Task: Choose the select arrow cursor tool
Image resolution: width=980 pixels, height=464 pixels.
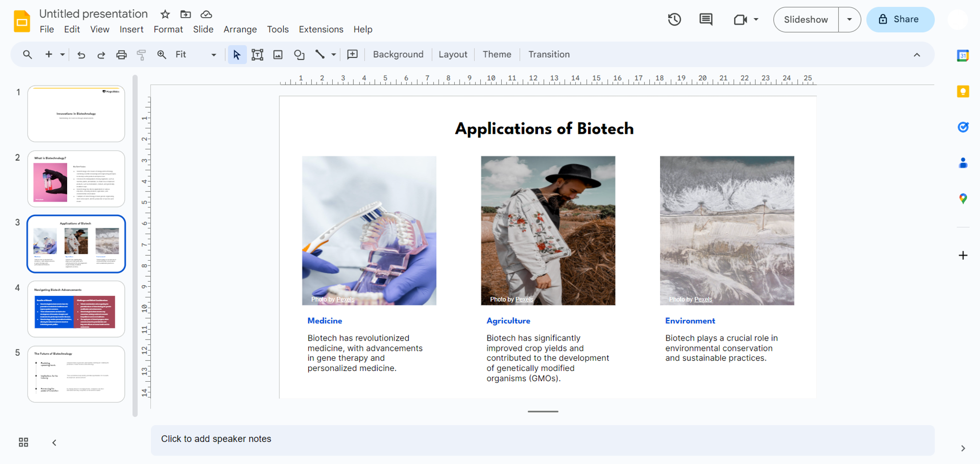Action: tap(237, 54)
